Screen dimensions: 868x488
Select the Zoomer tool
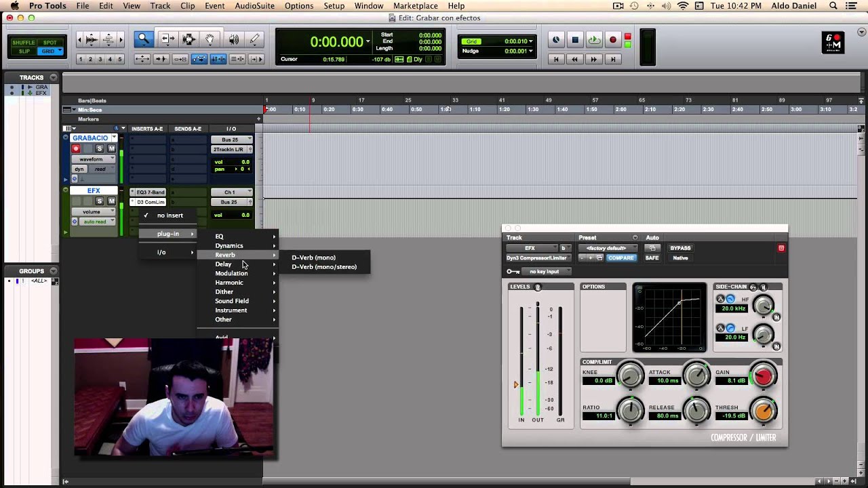(x=143, y=40)
